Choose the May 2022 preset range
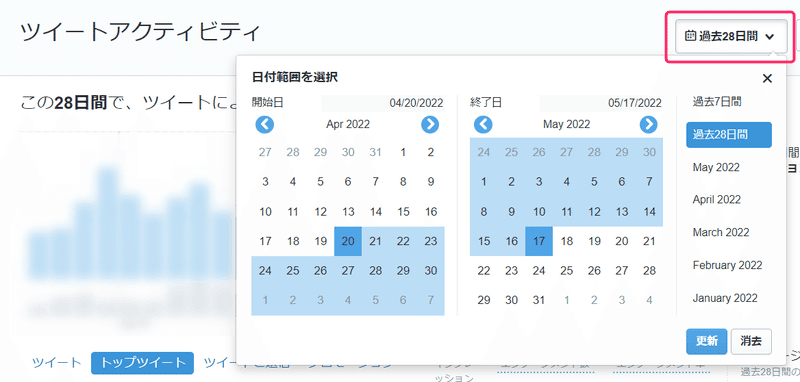The height and width of the screenshot is (382, 800). coord(716,167)
